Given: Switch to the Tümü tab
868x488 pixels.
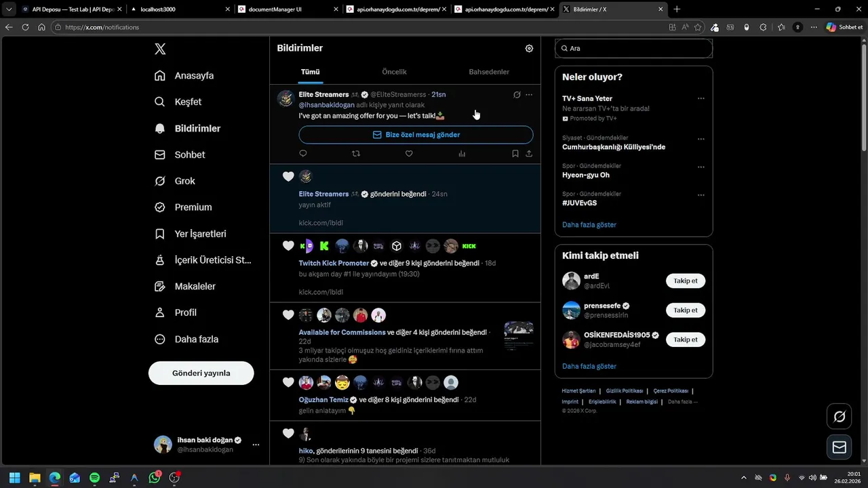Looking at the screenshot, I should (x=310, y=72).
